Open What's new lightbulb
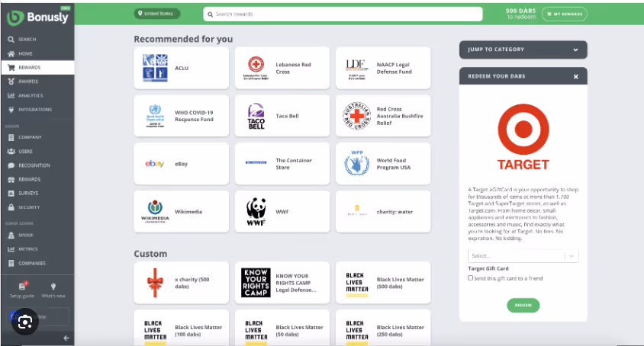Image resolution: width=644 pixels, height=346 pixels. (53, 290)
